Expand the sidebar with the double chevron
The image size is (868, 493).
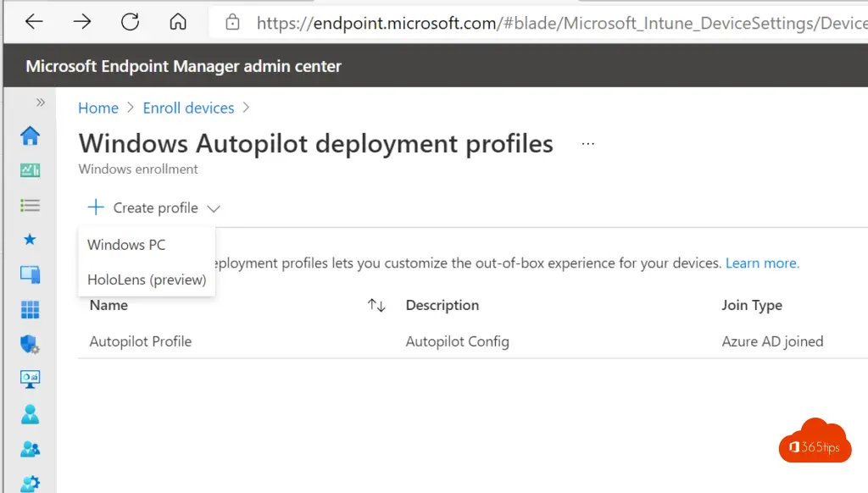[x=41, y=102]
